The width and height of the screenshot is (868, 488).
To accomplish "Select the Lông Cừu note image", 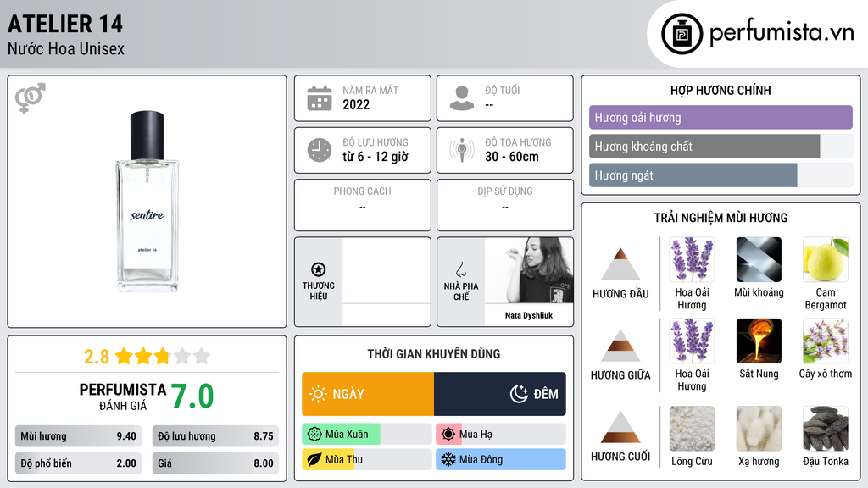I will [692, 429].
